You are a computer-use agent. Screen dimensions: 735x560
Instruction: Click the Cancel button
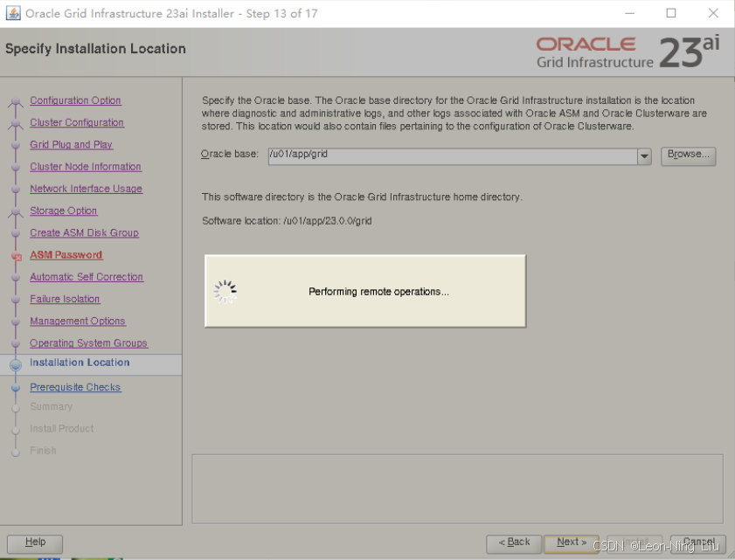(698, 543)
